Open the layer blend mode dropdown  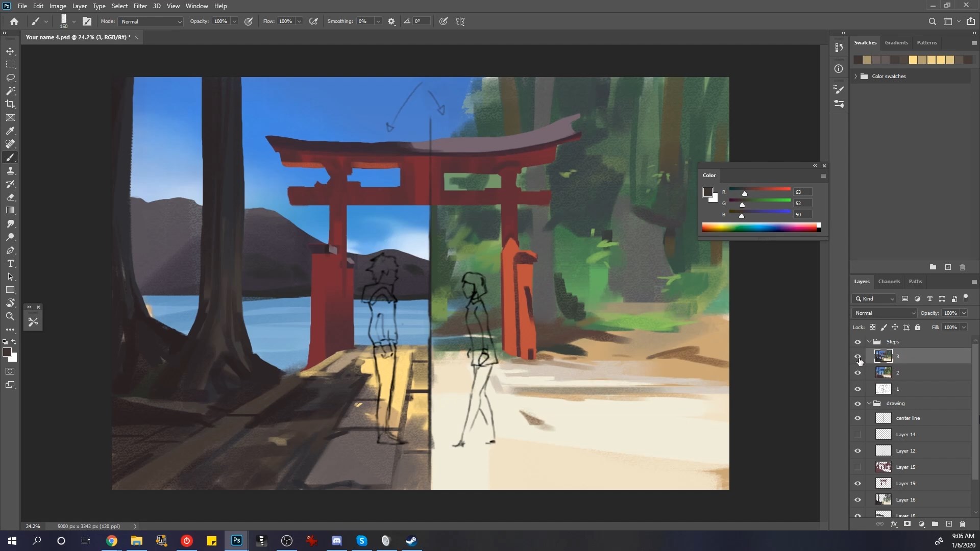coord(885,313)
